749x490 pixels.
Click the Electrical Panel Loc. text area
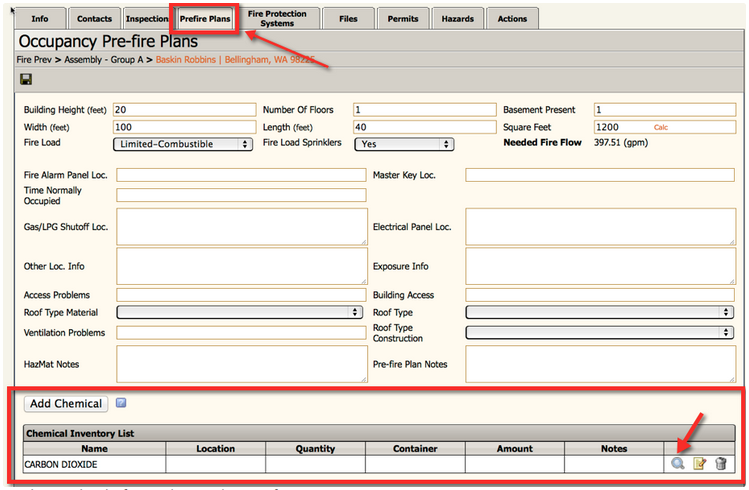[600, 226]
